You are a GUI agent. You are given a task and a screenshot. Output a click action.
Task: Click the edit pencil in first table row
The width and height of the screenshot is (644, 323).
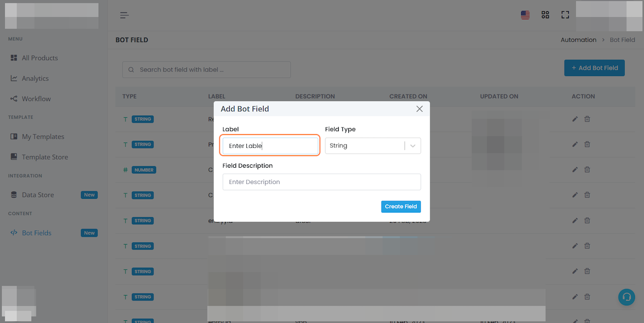point(575,119)
